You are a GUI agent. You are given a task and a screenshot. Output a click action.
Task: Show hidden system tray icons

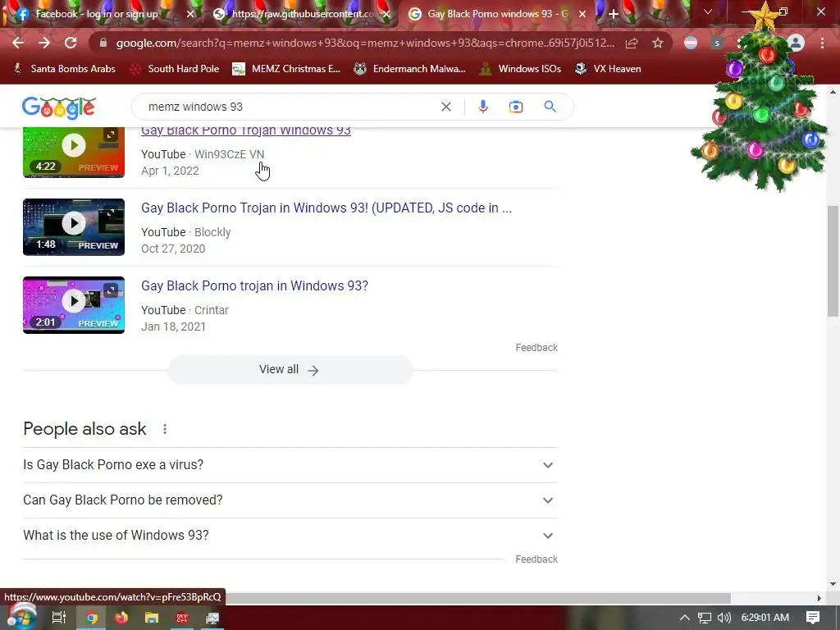pos(685,618)
